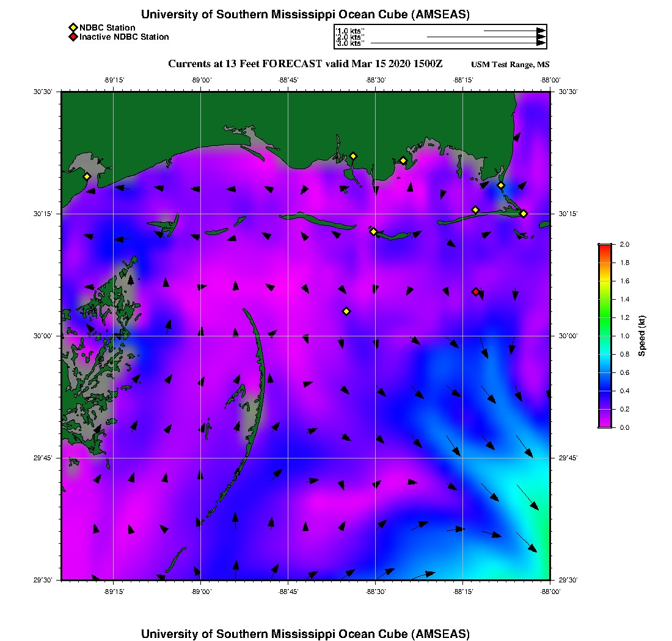Screen dimensions: 672x641
Task: Click the 'Speed (kt)' color bar label
Action: pos(642,336)
